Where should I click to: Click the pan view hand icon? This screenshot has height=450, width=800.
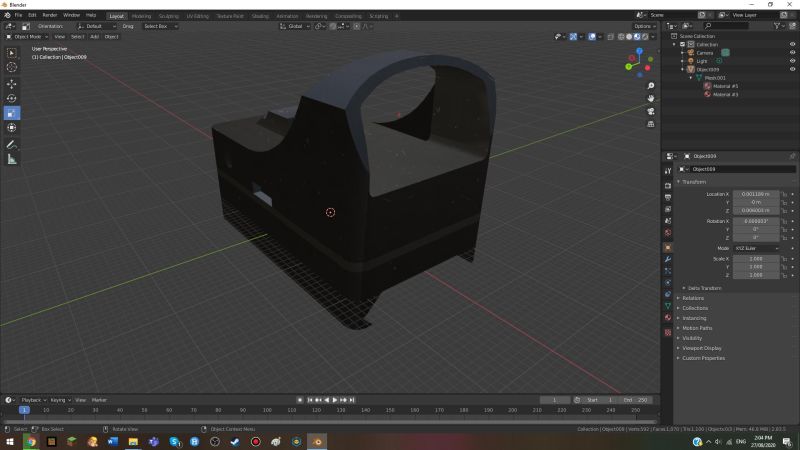pyautogui.click(x=651, y=98)
